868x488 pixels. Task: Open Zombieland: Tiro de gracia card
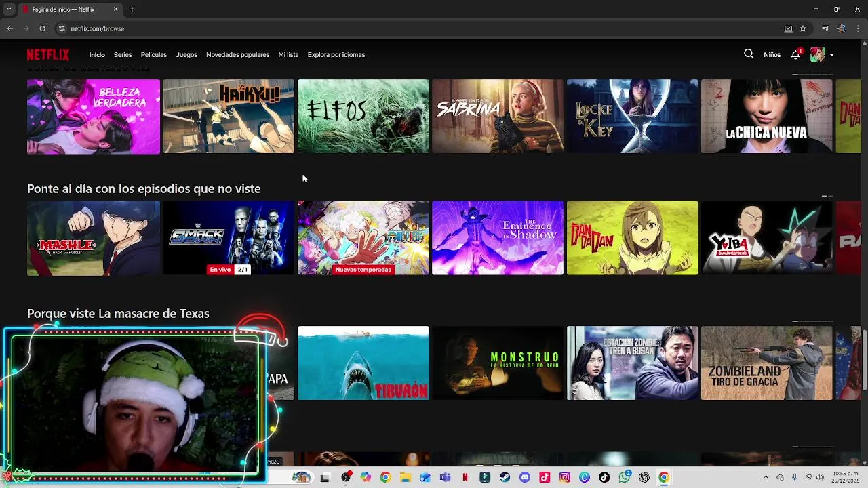click(x=767, y=363)
